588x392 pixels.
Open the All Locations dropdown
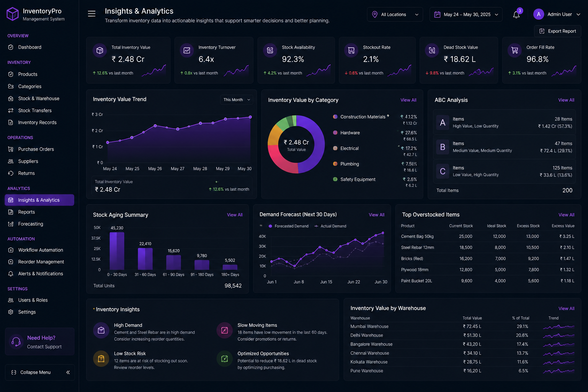[x=395, y=15]
